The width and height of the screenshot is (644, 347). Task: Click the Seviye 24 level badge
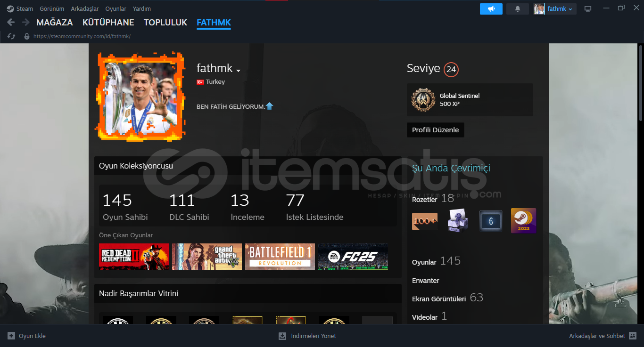coord(451,70)
